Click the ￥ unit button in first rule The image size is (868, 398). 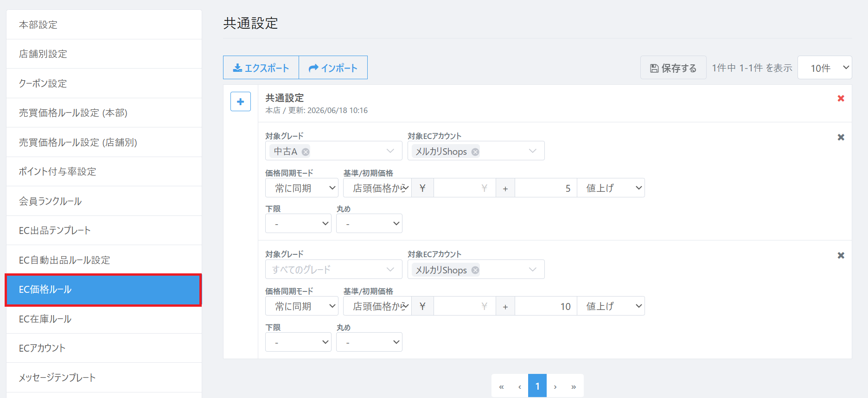(x=422, y=188)
